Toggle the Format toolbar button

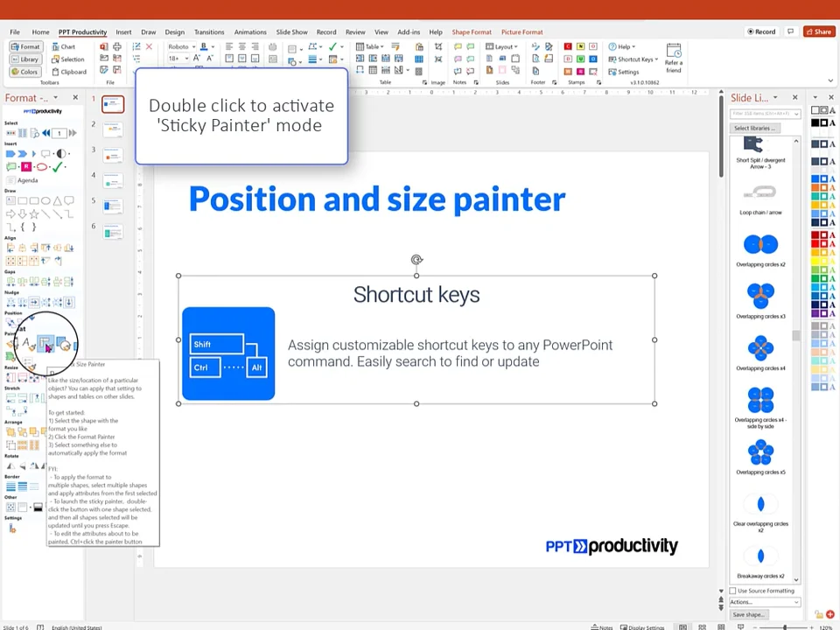pyautogui.click(x=25, y=46)
